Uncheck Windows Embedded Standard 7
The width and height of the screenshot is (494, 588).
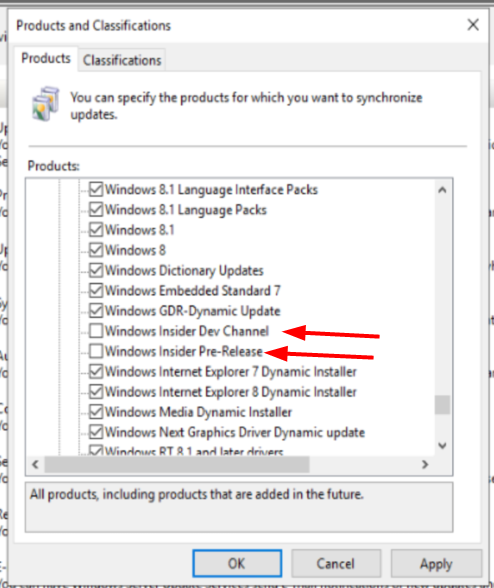click(96, 291)
